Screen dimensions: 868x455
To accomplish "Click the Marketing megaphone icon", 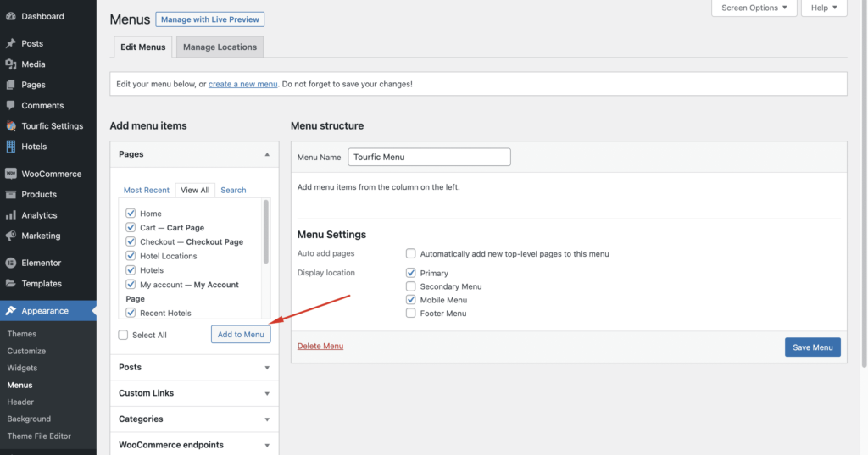I will (x=11, y=236).
